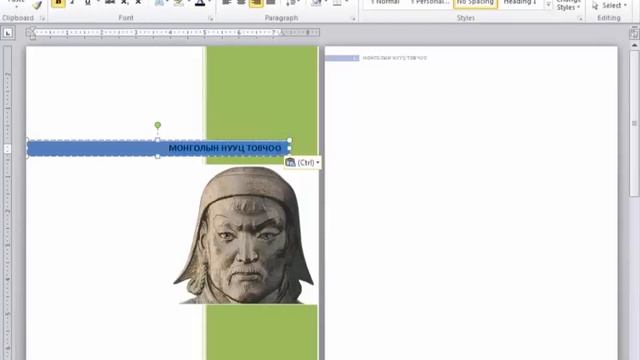Click header text on the second page

[x=395, y=58]
